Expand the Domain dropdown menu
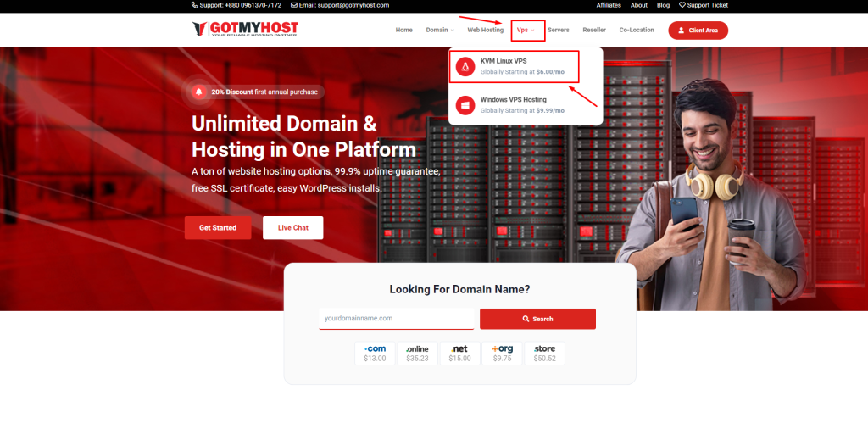 pyautogui.click(x=439, y=30)
